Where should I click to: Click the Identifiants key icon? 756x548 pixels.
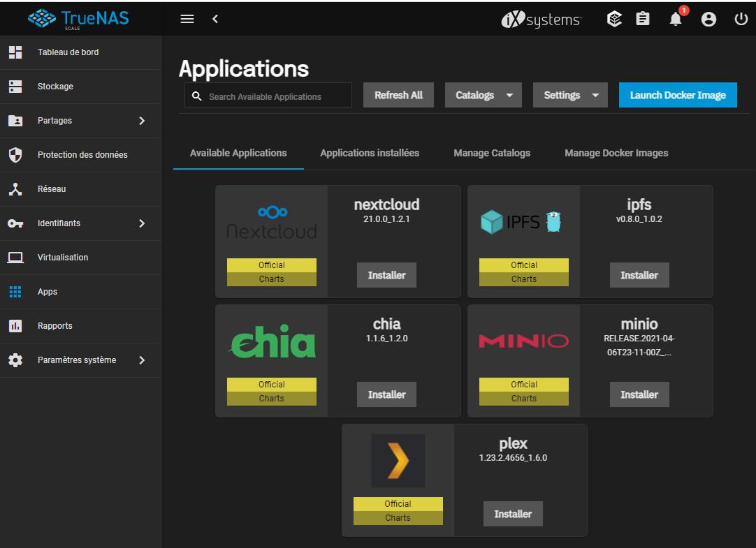[15, 223]
